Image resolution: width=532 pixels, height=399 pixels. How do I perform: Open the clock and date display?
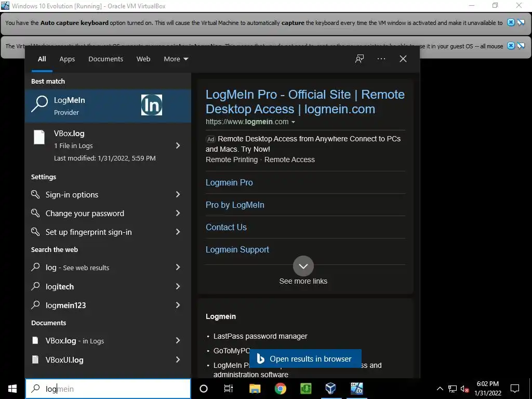[x=487, y=389]
